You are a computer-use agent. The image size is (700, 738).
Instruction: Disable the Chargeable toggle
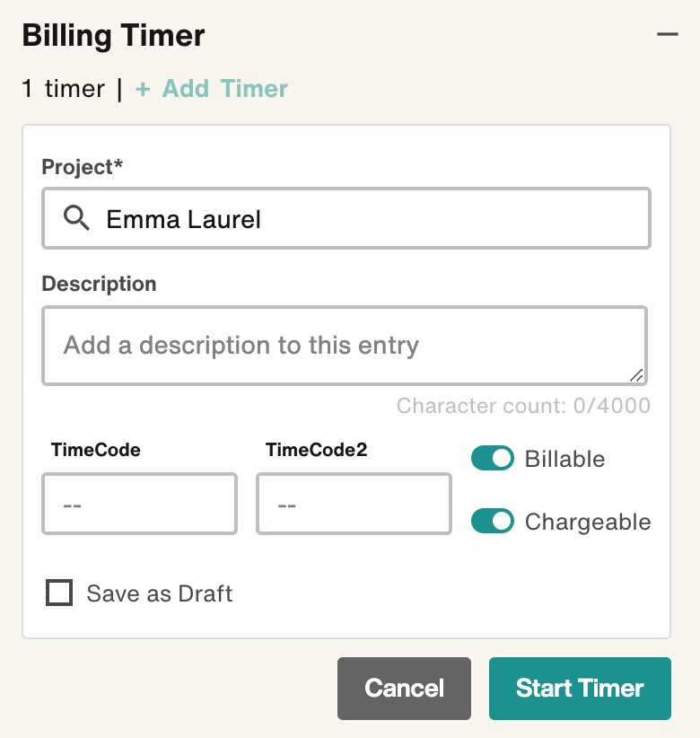pos(493,521)
